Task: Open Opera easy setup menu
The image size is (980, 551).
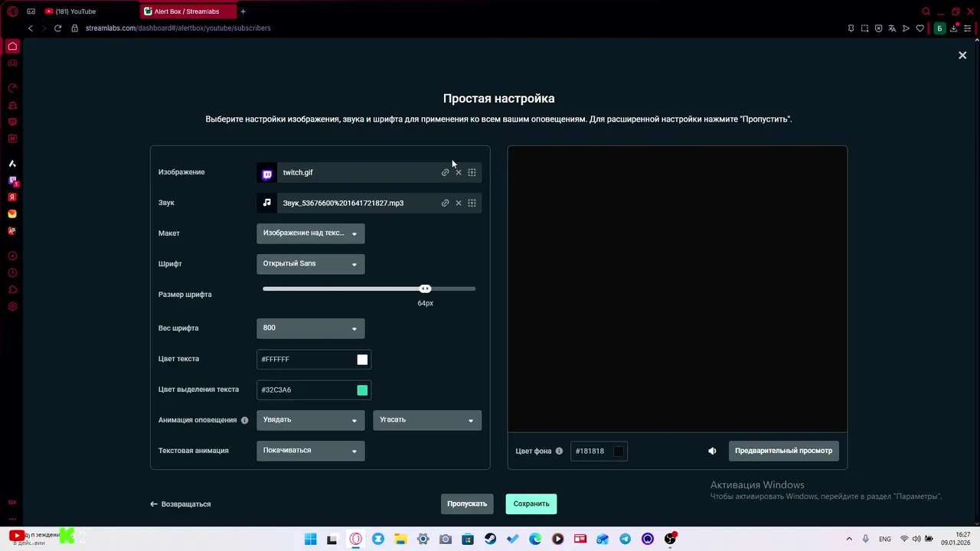Action: [967, 28]
